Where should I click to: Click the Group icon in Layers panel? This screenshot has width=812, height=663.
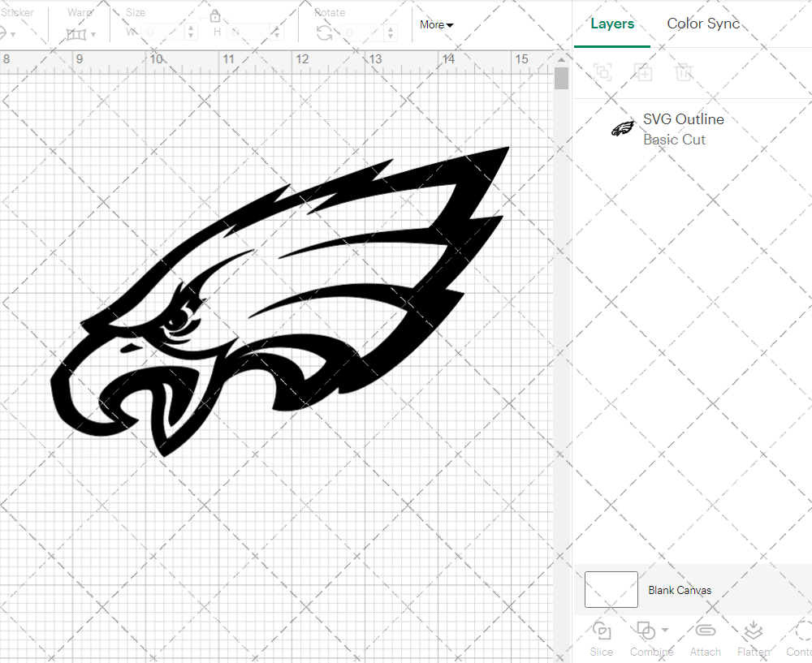coord(603,72)
